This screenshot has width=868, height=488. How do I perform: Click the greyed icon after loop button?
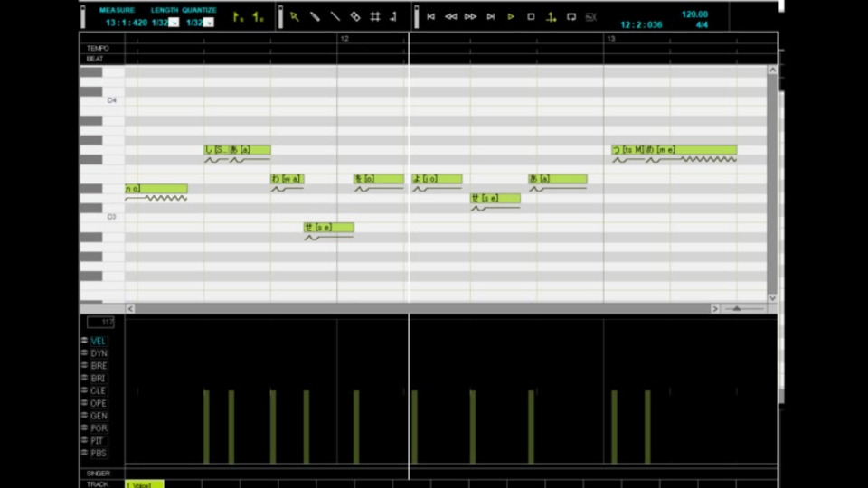tap(590, 18)
